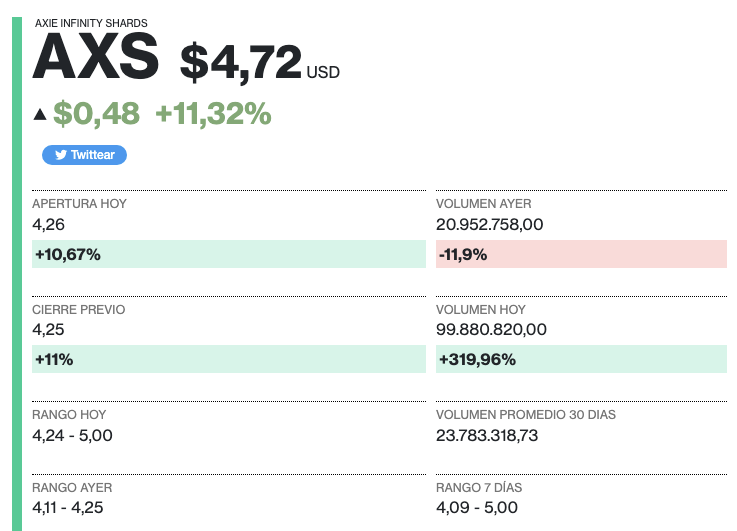
Task: Click the +10,67% green bar
Action: [229, 254]
